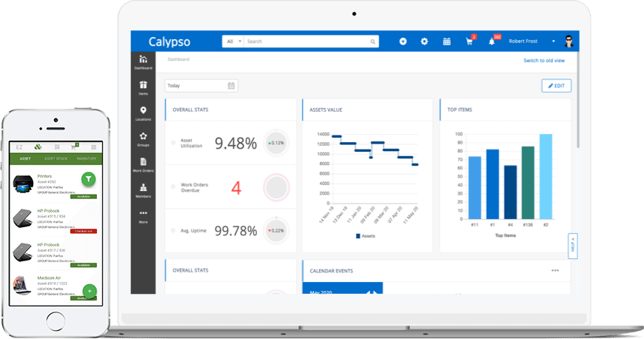Expand the HELP side tab
Image resolution: width=644 pixels, height=339 pixels.
coord(573,246)
